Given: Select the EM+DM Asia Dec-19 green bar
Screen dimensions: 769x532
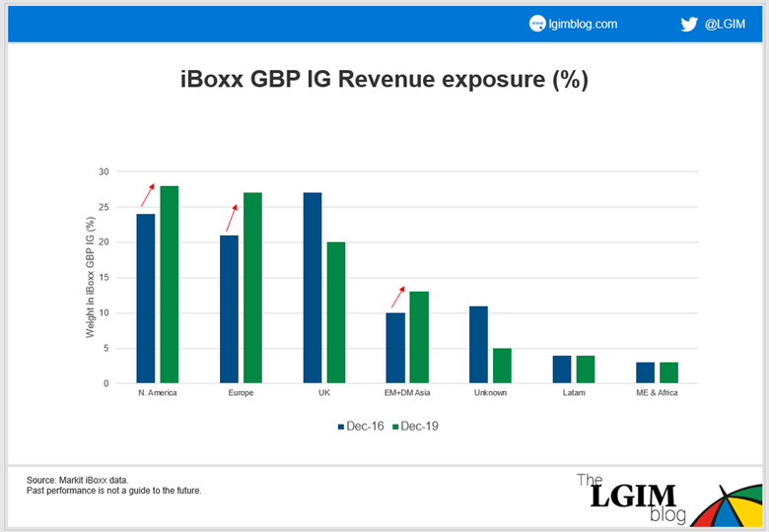Looking at the screenshot, I should click(419, 337).
